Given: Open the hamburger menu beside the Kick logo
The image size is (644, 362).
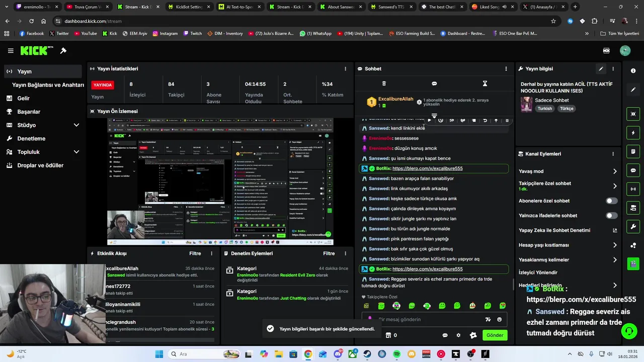Looking at the screenshot, I should pyautogui.click(x=11, y=51).
